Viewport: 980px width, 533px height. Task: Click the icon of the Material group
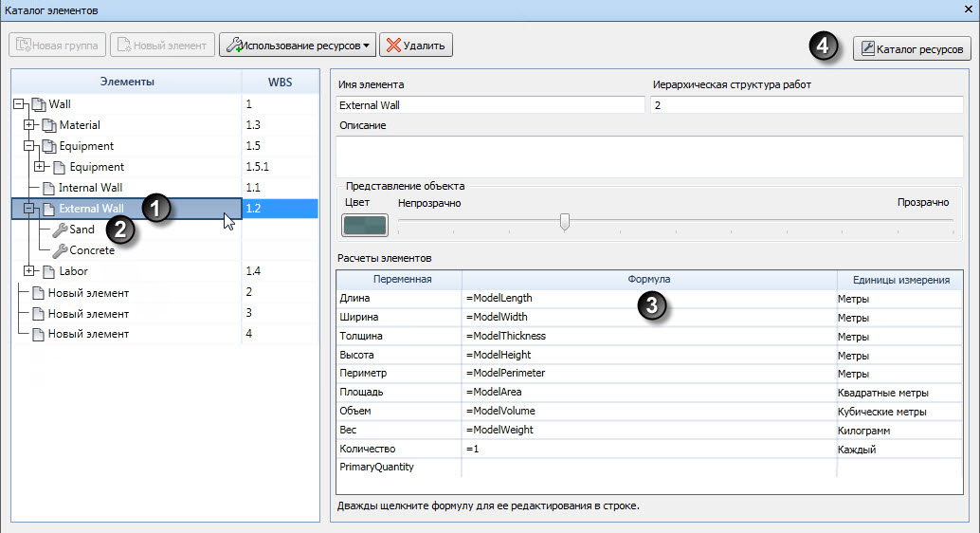pos(48,125)
